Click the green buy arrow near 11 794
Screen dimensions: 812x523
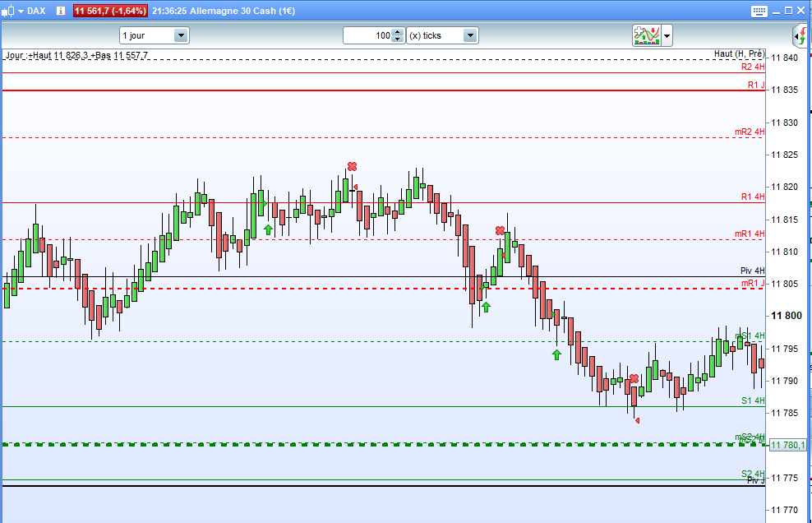tap(556, 355)
